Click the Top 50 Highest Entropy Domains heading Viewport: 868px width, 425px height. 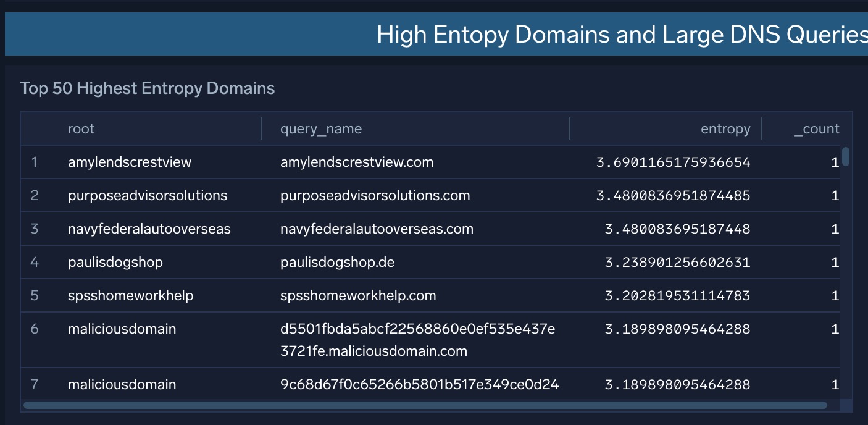click(x=148, y=88)
